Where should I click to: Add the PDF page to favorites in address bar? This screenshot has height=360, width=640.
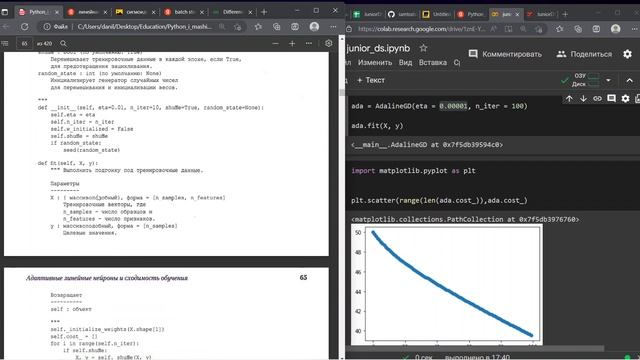click(x=238, y=27)
